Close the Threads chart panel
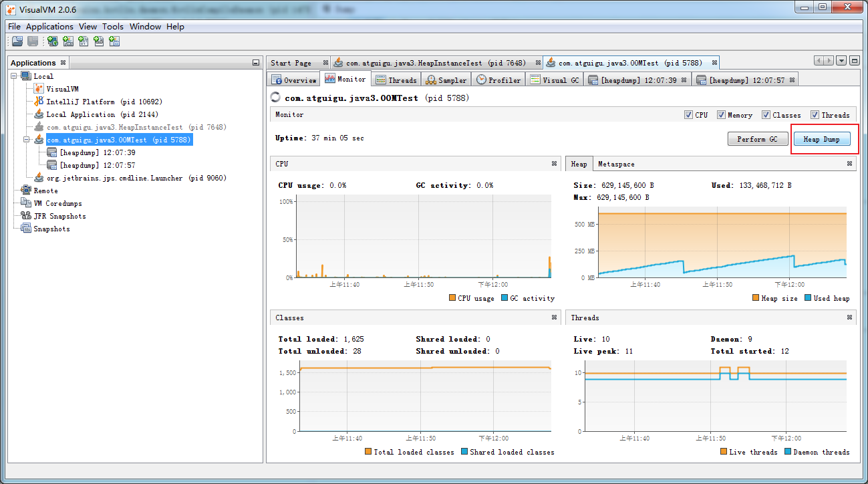 (x=849, y=317)
